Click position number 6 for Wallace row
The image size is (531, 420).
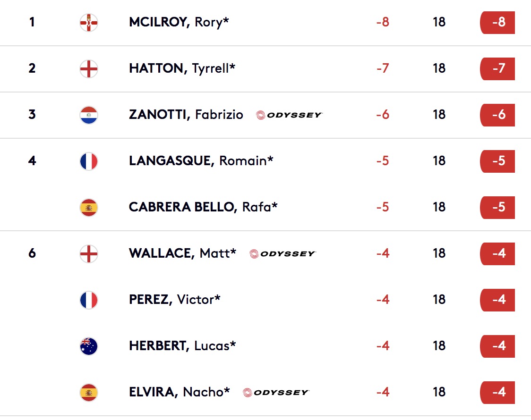coord(32,253)
